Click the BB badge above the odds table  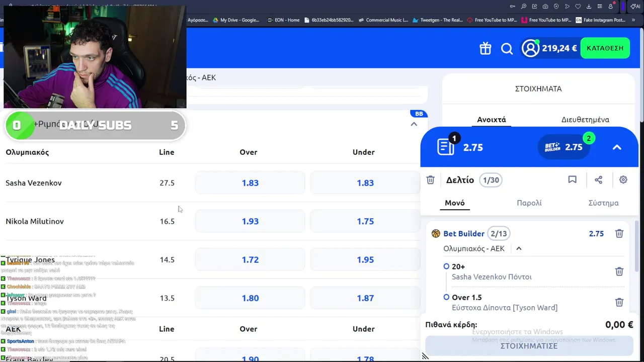point(419,114)
